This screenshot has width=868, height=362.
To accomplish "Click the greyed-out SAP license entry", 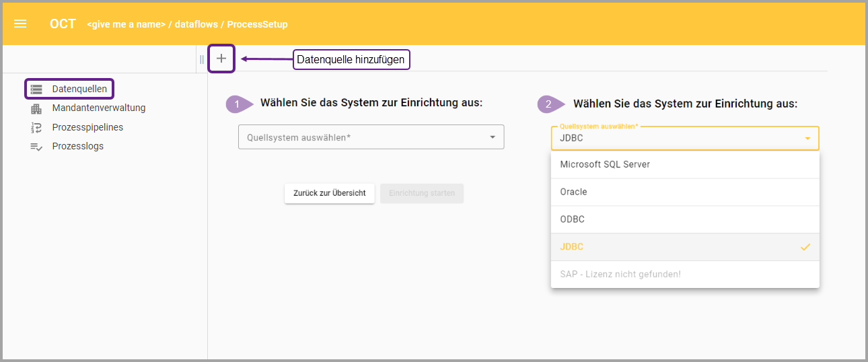I will 620,275.
